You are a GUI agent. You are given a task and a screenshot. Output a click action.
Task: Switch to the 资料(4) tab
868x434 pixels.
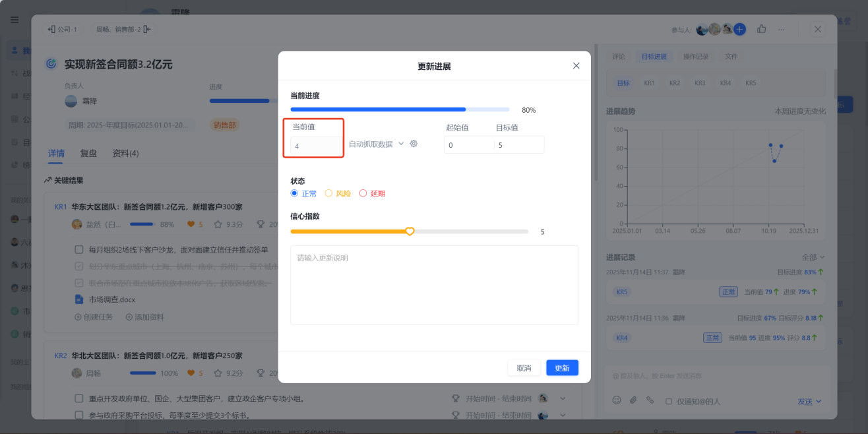click(x=125, y=154)
